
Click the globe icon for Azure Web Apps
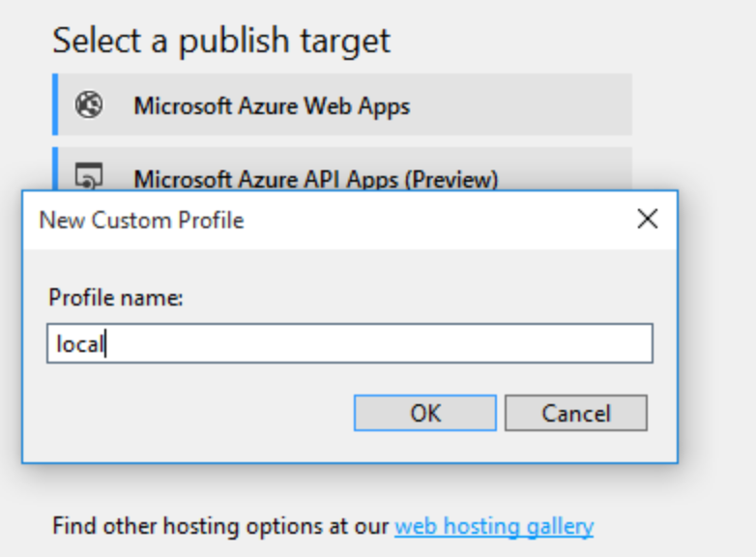click(x=89, y=104)
